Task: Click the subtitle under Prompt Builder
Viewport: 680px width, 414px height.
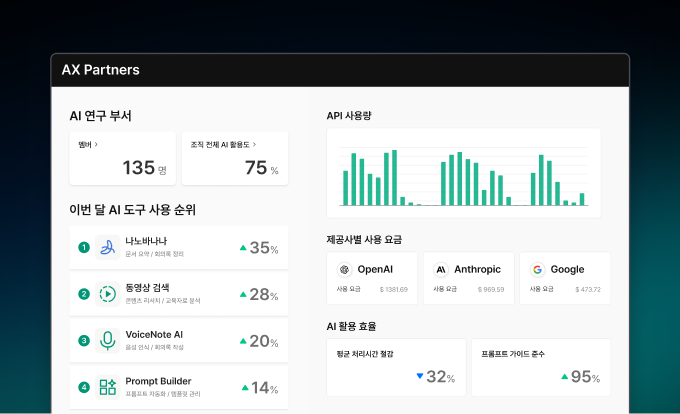Action: point(163,394)
